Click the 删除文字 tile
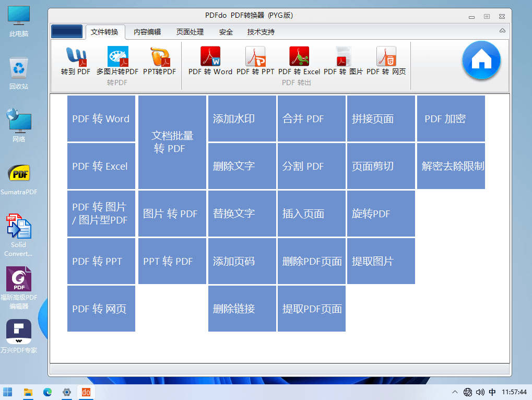The height and width of the screenshot is (400, 532). 242,166
